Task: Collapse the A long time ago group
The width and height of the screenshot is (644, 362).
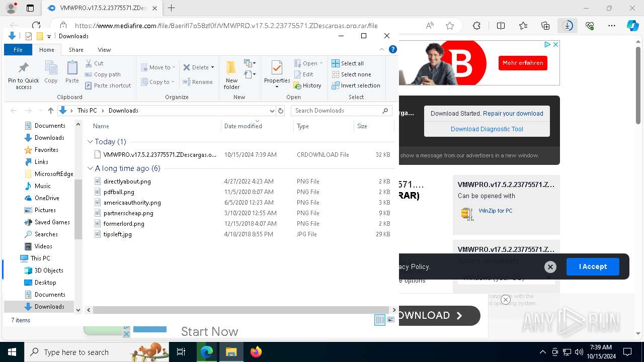Action: (90, 168)
